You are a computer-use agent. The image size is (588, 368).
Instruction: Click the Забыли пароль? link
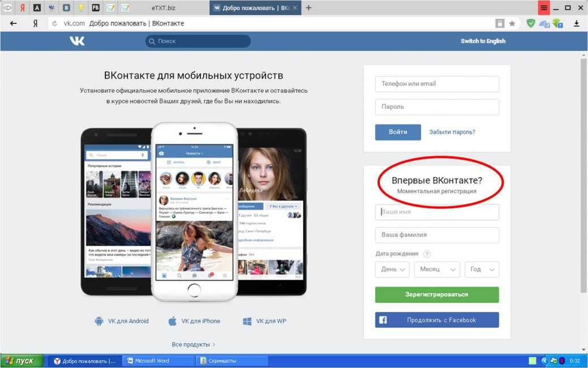click(x=452, y=132)
